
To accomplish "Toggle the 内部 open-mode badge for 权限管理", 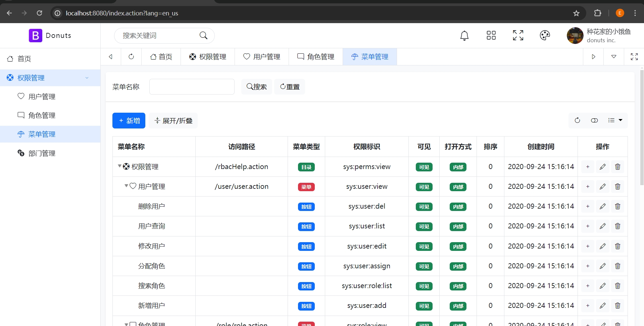I will (458, 167).
